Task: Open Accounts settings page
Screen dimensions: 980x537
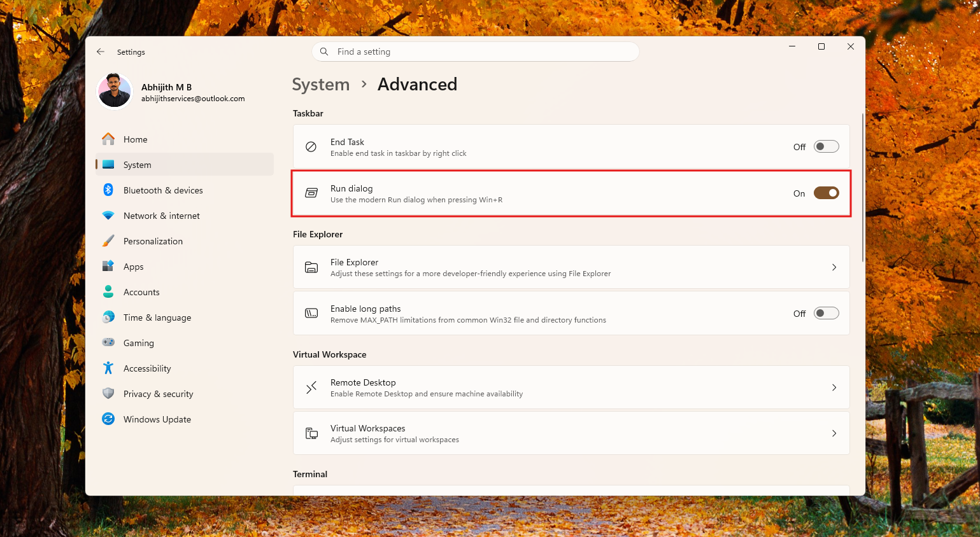Action: [185, 291]
